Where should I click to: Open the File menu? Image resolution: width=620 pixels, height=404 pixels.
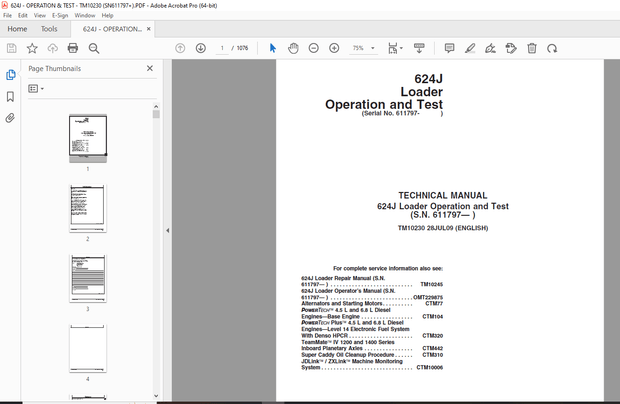pyautogui.click(x=8, y=15)
